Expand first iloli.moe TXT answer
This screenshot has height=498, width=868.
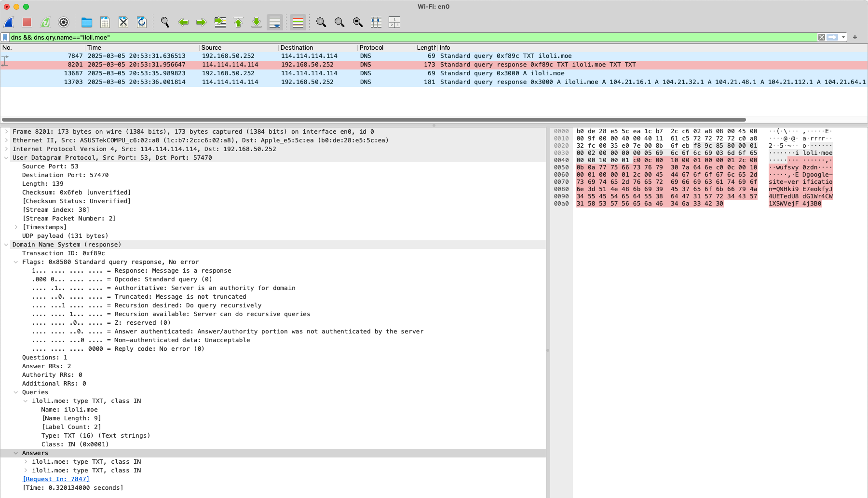point(26,462)
